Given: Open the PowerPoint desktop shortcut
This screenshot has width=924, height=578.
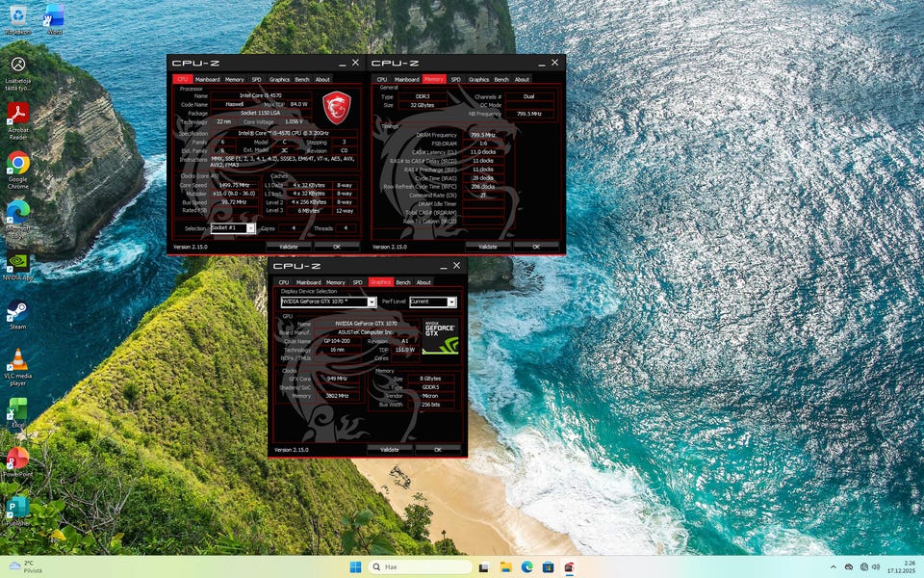Looking at the screenshot, I should coord(17,461).
